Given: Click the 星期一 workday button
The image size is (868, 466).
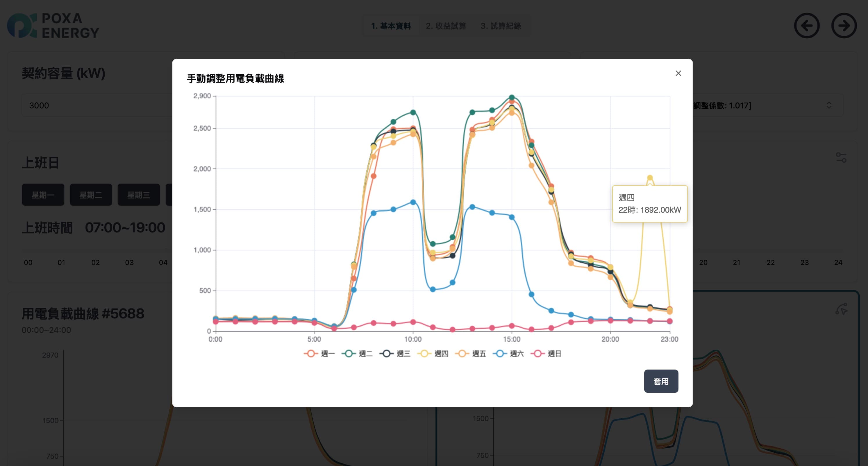Looking at the screenshot, I should point(43,195).
